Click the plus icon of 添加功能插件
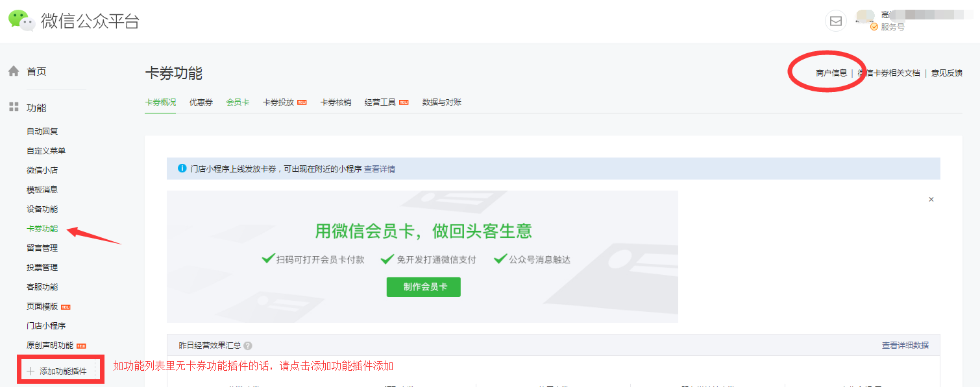The image size is (980, 387). (x=30, y=371)
